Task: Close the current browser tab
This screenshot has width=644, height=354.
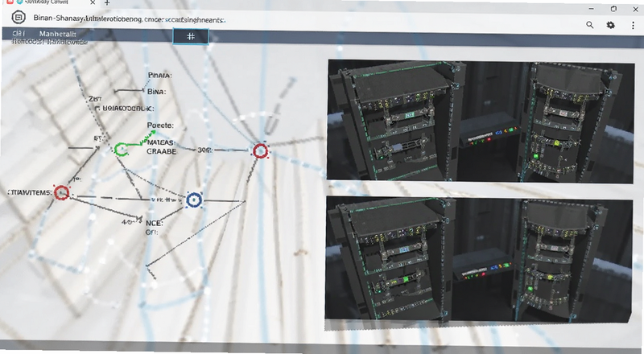Action: click(93, 2)
